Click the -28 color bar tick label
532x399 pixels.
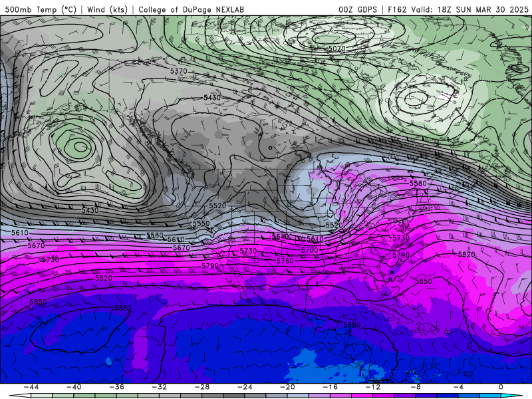202,387
